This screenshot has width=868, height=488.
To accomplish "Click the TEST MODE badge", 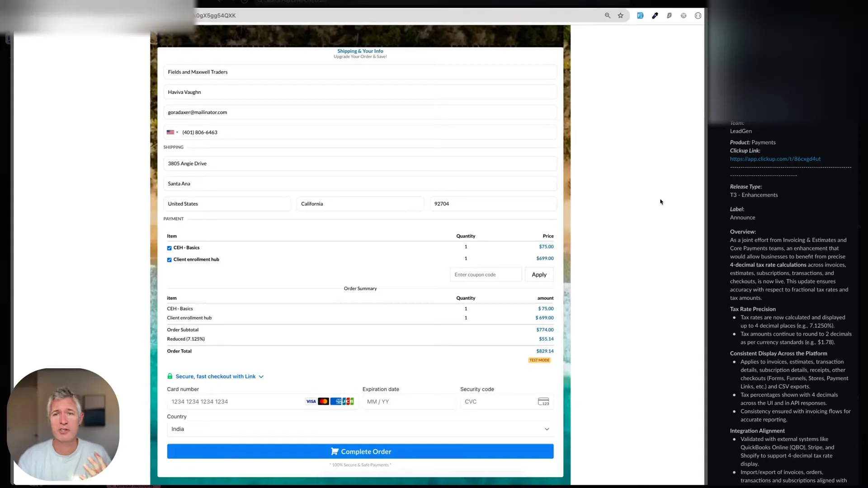I will click(539, 360).
